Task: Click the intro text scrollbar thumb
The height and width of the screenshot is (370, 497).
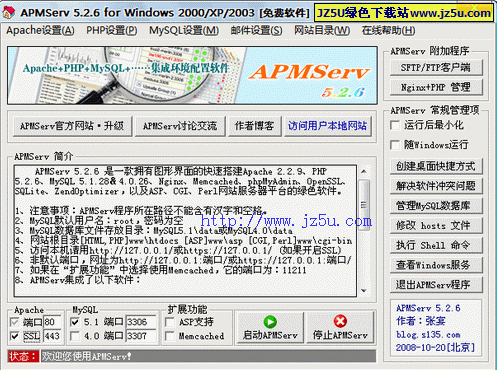Action: pyautogui.click(x=364, y=205)
